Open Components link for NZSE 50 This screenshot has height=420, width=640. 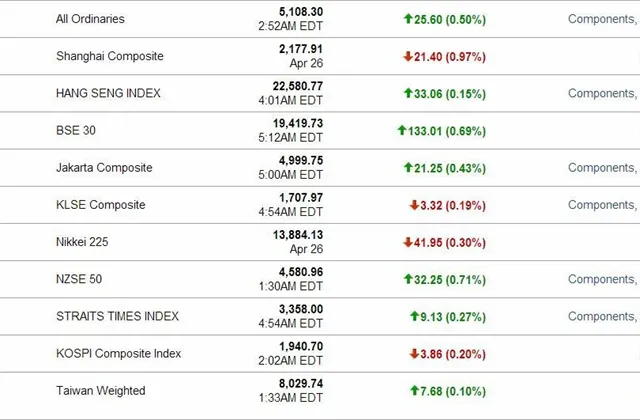tap(602, 279)
